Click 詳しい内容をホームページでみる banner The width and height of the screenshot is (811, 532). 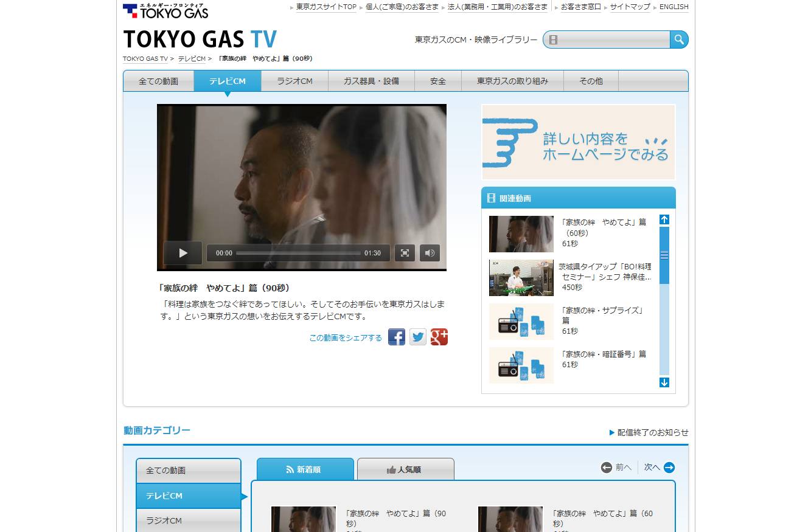[x=579, y=142]
